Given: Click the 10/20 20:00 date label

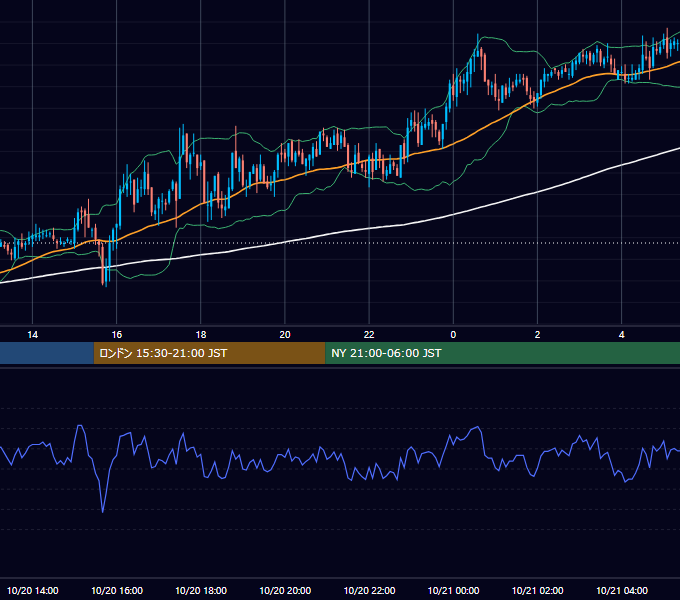Looking at the screenshot, I should [285, 590].
